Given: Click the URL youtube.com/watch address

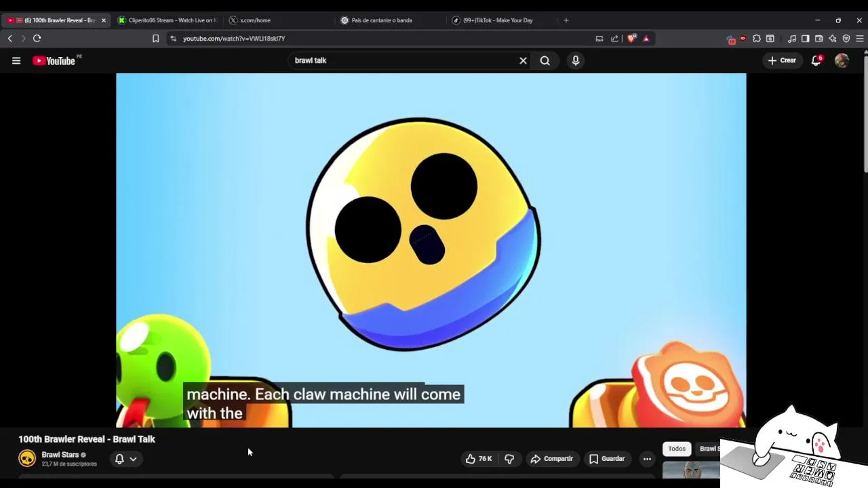Looking at the screenshot, I should click(234, 39).
